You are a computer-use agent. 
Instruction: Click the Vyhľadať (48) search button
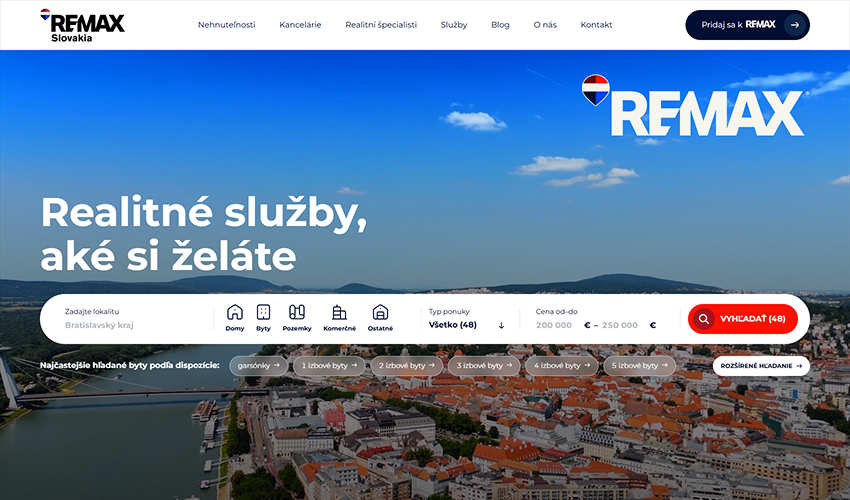point(743,319)
